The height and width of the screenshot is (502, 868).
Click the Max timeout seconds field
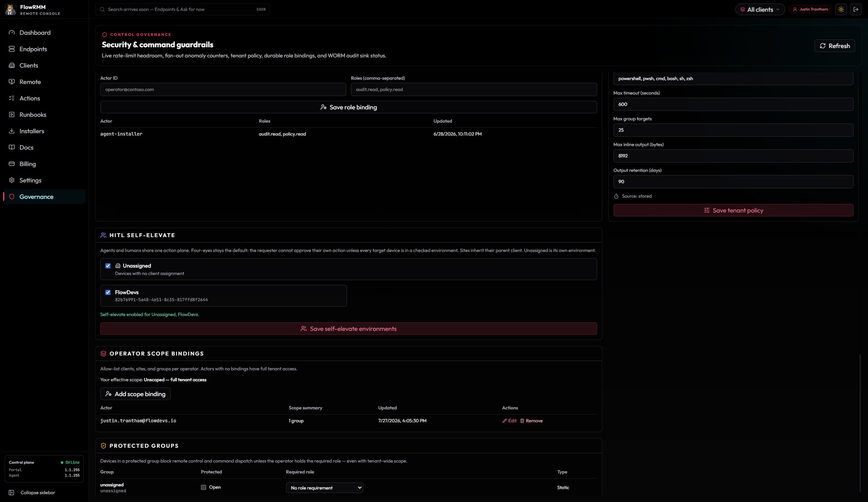tap(733, 104)
